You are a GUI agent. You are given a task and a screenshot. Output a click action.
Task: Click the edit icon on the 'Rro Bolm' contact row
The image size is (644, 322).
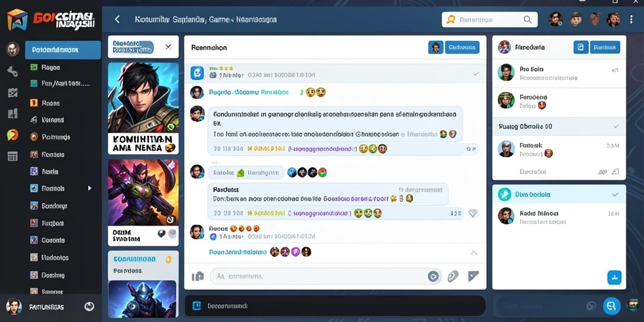[615, 70]
